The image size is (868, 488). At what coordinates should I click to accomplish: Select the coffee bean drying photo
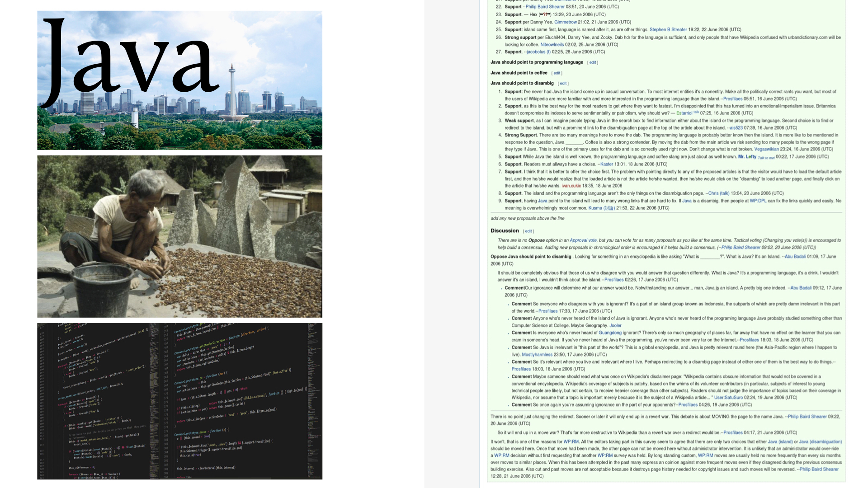pos(179,236)
